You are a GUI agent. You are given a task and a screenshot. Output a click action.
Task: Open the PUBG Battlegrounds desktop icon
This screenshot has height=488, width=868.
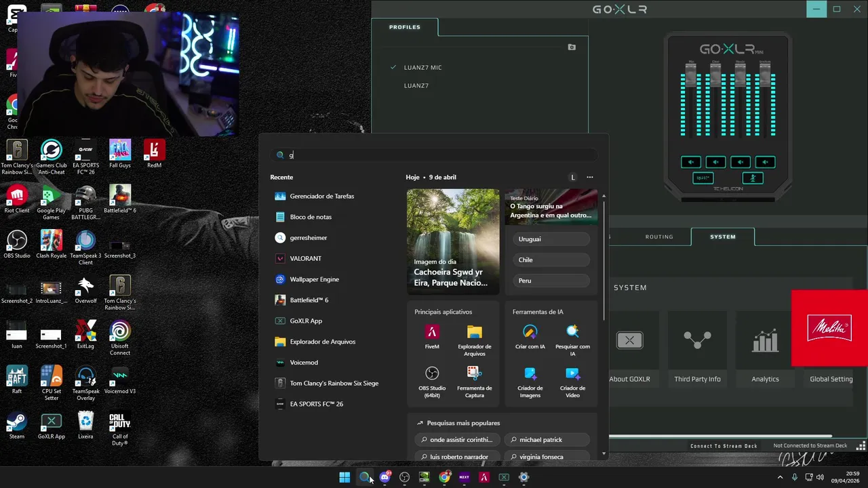[x=85, y=203]
